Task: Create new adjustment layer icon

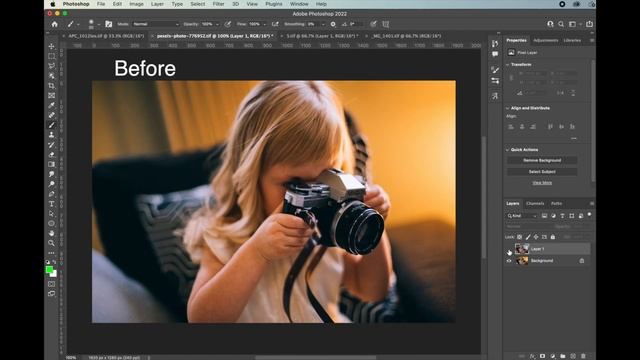Action: pos(553,356)
